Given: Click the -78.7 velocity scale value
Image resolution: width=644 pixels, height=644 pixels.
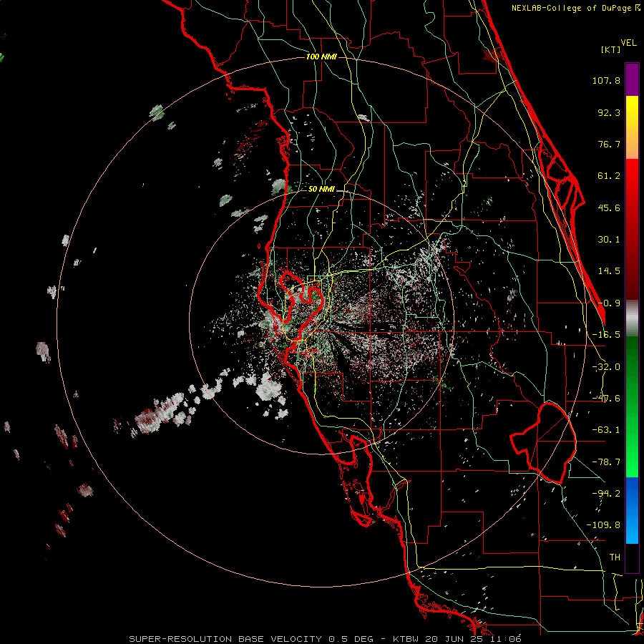Looking at the screenshot, I should click(606, 462).
